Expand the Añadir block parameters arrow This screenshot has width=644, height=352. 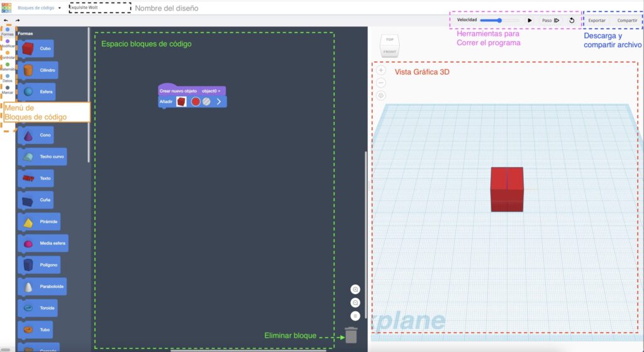pos(219,101)
